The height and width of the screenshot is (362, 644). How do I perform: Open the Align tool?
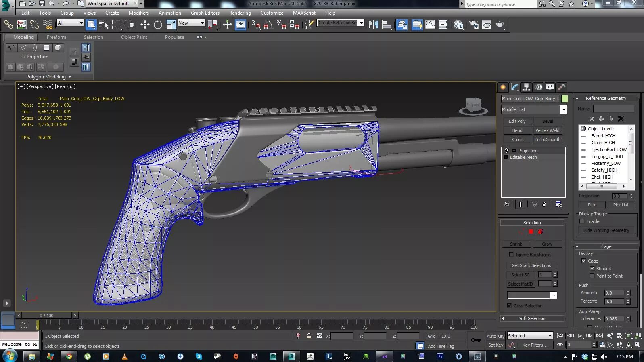[387, 25]
